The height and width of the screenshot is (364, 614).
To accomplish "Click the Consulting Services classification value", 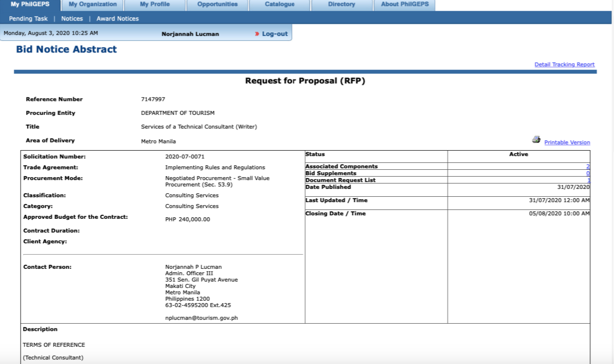I will click(x=192, y=195).
